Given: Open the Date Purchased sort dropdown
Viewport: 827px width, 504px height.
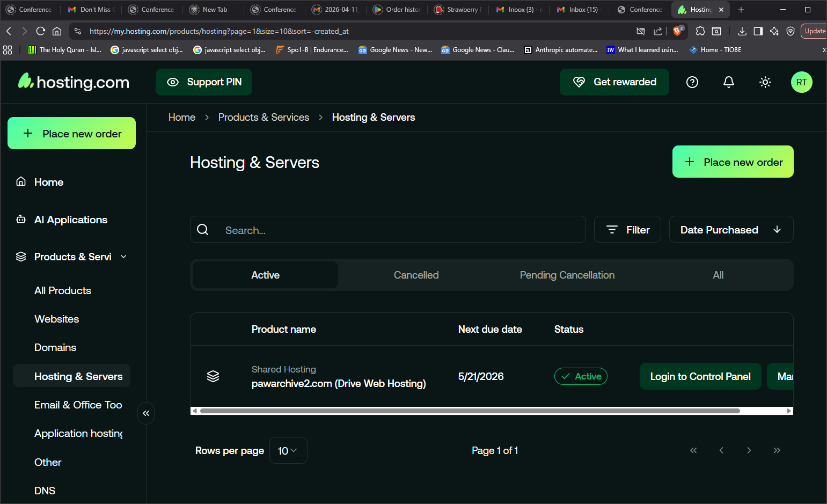Looking at the screenshot, I should pos(731,230).
